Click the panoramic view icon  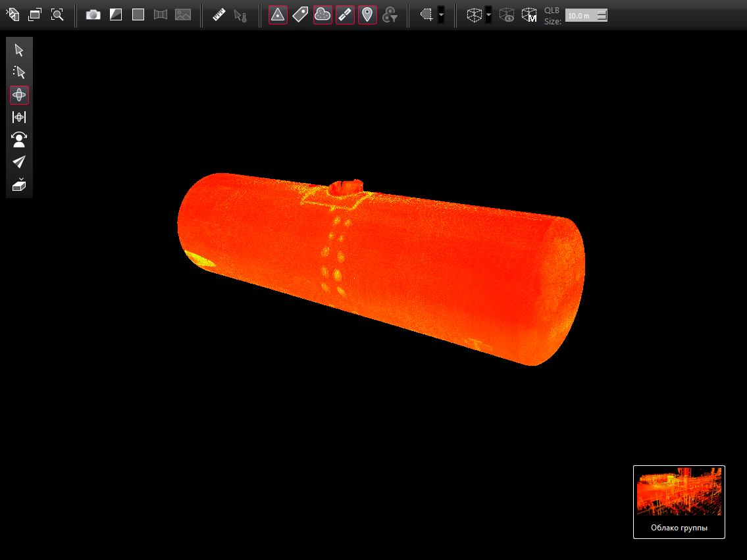161,14
